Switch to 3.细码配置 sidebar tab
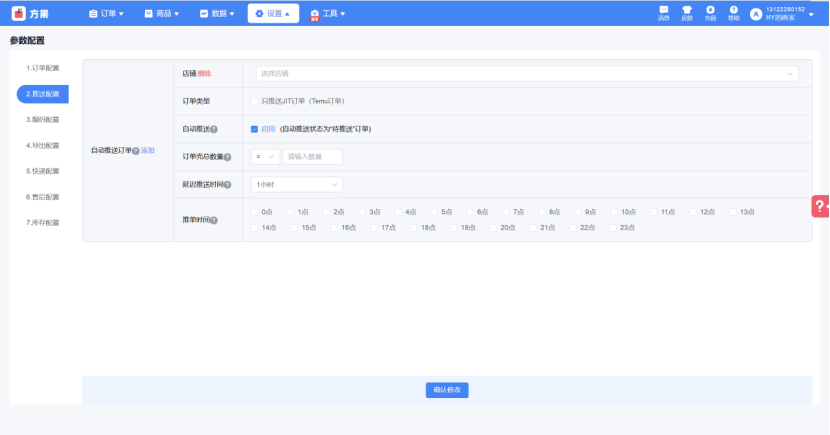This screenshot has width=830, height=435. [x=42, y=119]
